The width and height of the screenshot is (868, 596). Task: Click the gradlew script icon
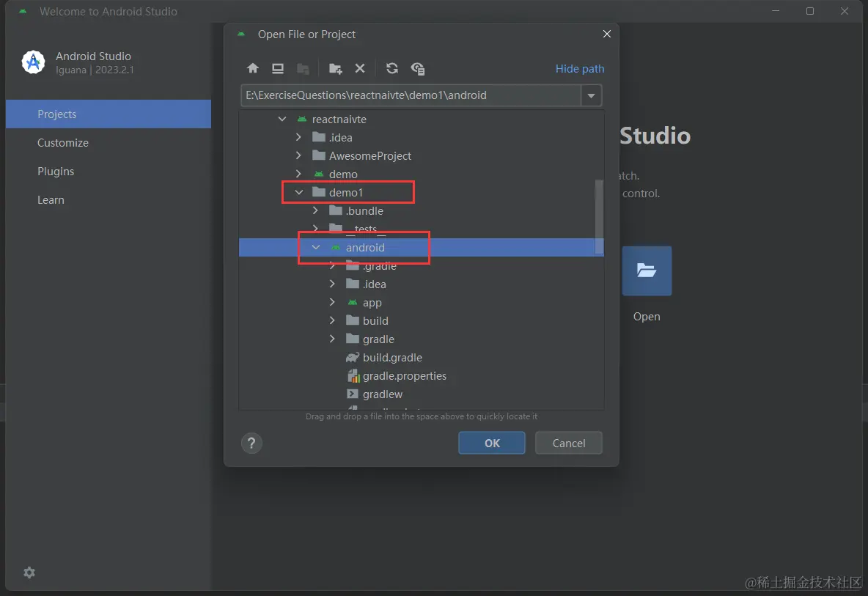click(x=352, y=394)
